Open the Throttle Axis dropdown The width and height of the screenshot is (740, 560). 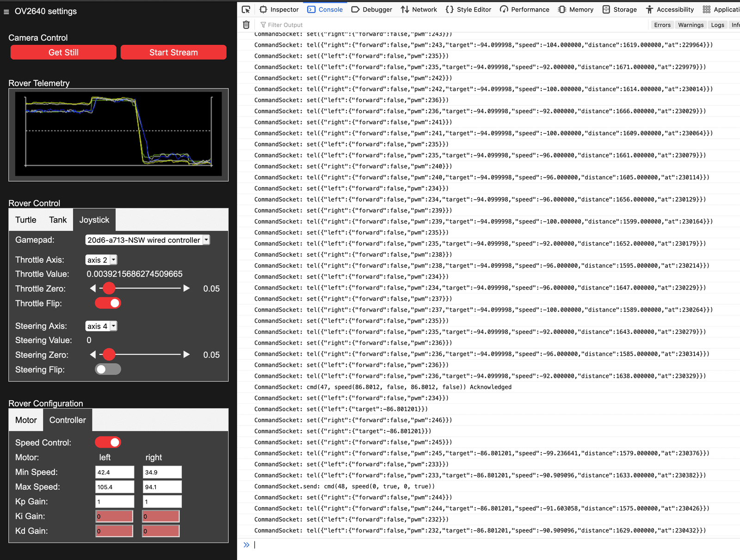pos(101,260)
